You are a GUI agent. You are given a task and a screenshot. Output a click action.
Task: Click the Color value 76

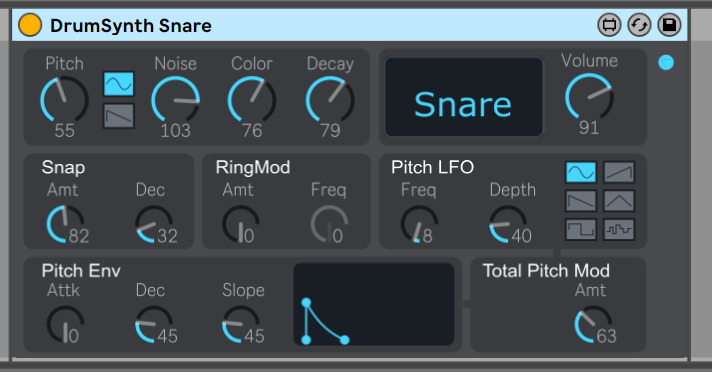tap(252, 131)
